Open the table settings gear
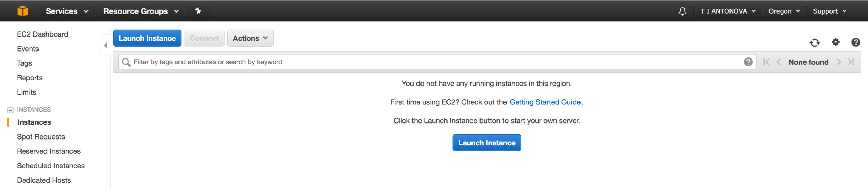This screenshot has height=190, width=868. click(x=836, y=42)
